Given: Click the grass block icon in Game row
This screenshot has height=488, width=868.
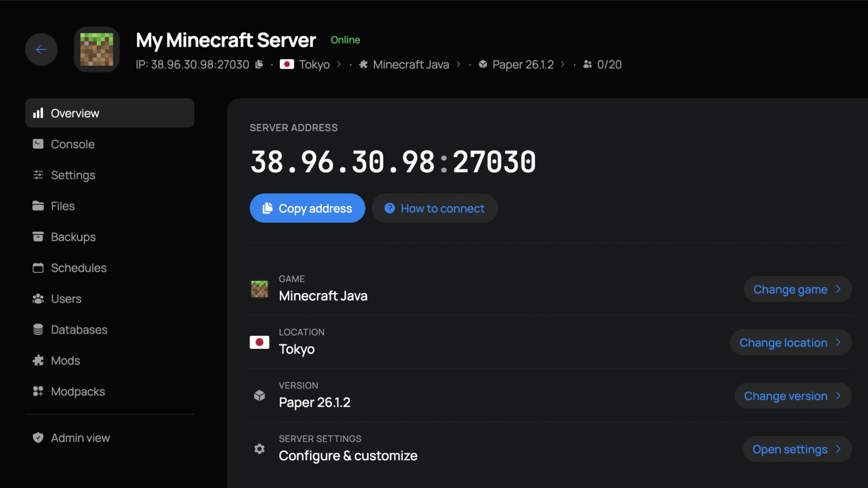Looking at the screenshot, I should point(259,289).
